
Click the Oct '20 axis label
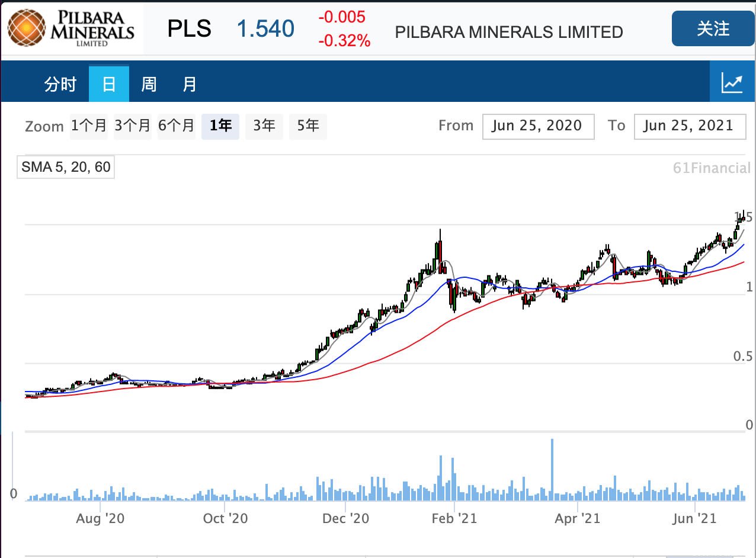coord(225,519)
